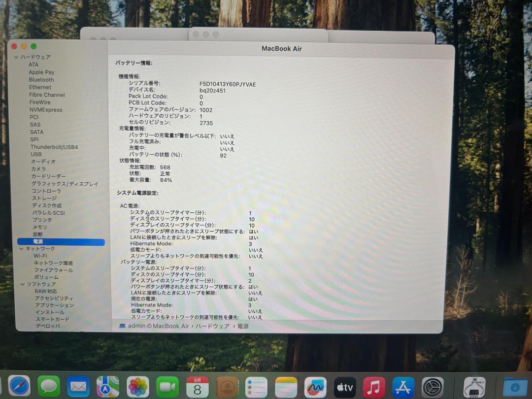Click 電源 in the bottom path bar
The image size is (532, 399).
coord(243,326)
